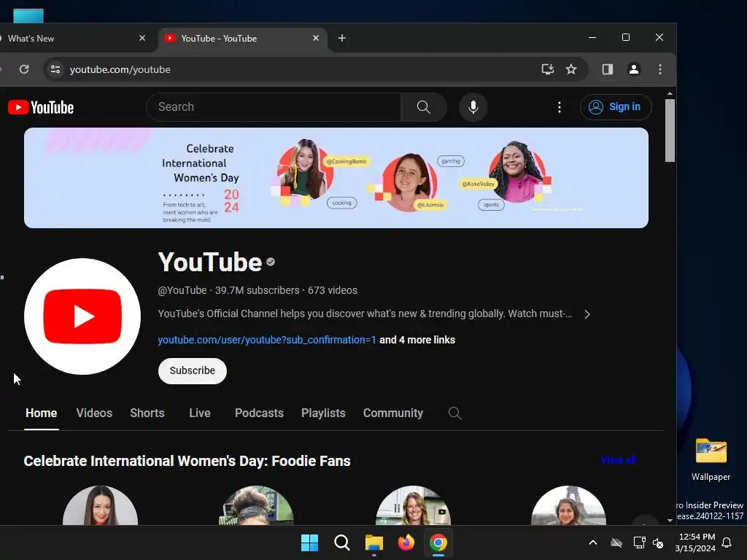
Task: Click Chrome icon in taskbar
Action: (438, 542)
